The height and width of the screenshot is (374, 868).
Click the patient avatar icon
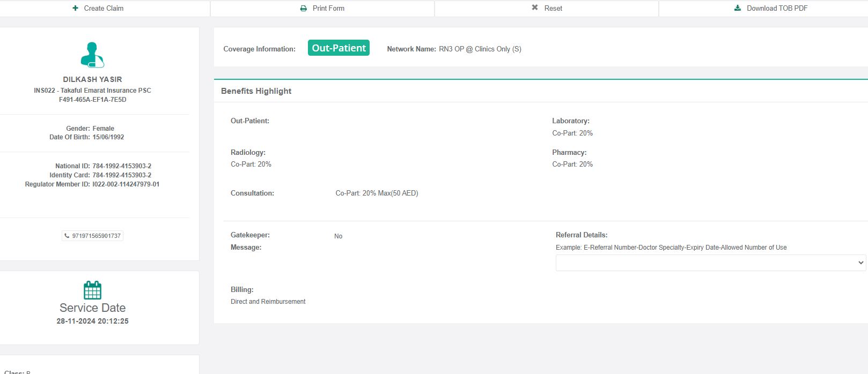[92, 55]
